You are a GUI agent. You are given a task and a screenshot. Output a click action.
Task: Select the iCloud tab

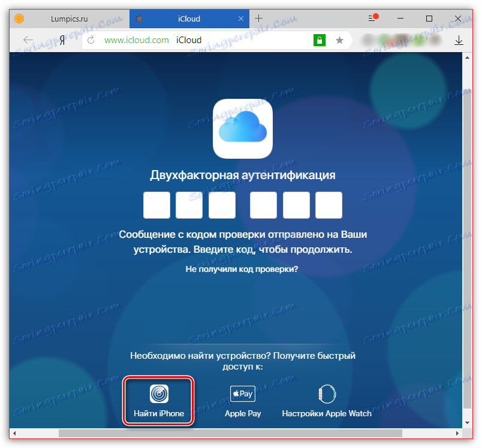coord(189,19)
